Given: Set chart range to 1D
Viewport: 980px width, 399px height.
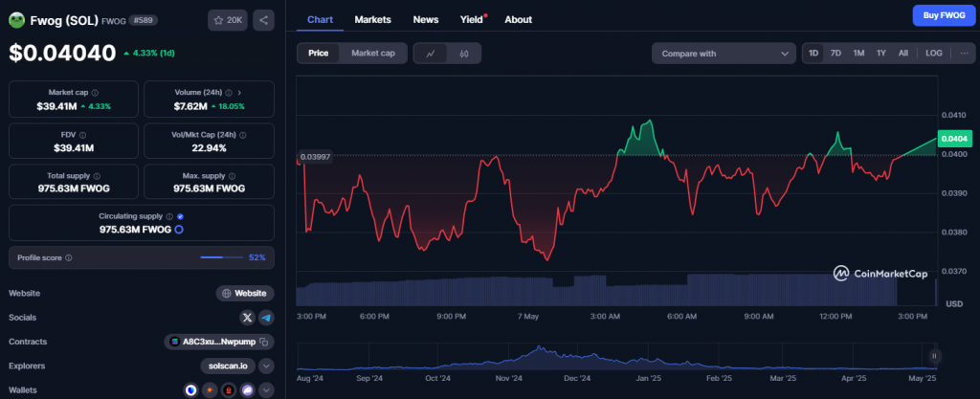Looking at the screenshot, I should point(813,53).
